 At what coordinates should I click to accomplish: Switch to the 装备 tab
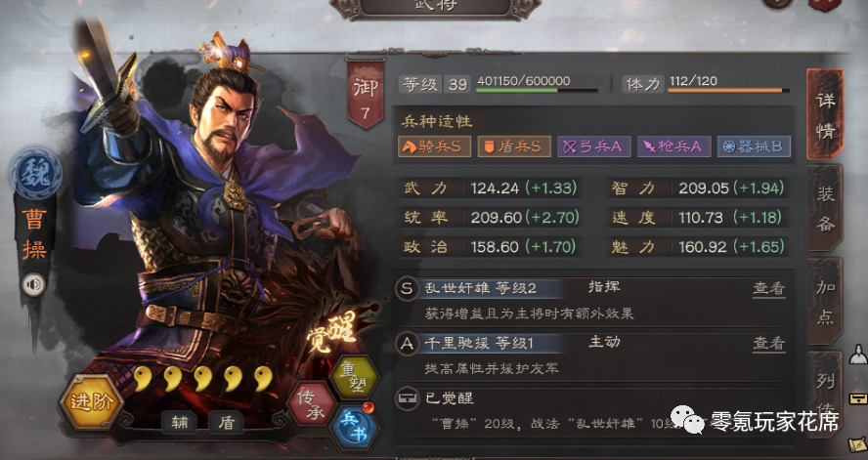(x=825, y=208)
